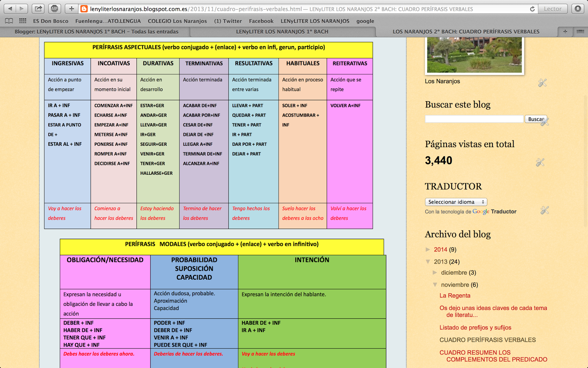Go back with the Safari back arrow
The height and width of the screenshot is (368, 588).
tap(10, 8)
